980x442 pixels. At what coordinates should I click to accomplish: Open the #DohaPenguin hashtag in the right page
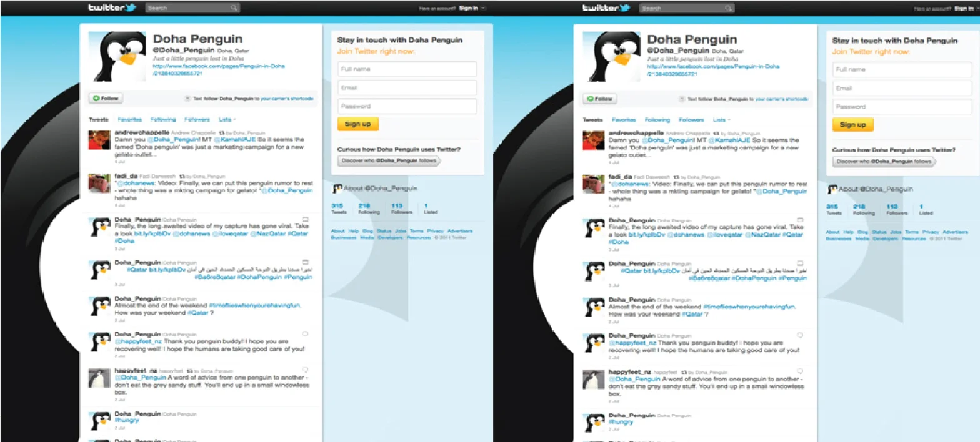(754, 277)
